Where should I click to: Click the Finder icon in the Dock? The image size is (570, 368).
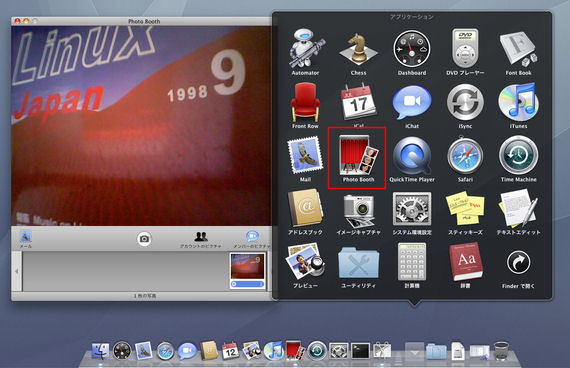(100, 351)
